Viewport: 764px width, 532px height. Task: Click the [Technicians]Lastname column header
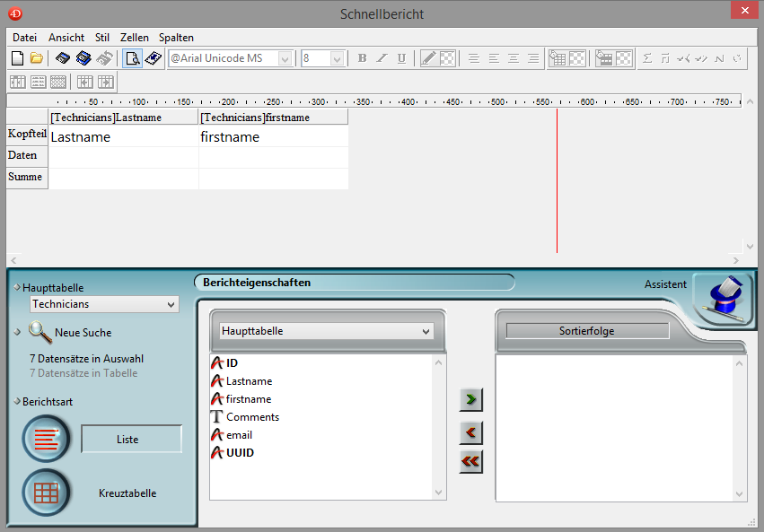tap(123, 118)
